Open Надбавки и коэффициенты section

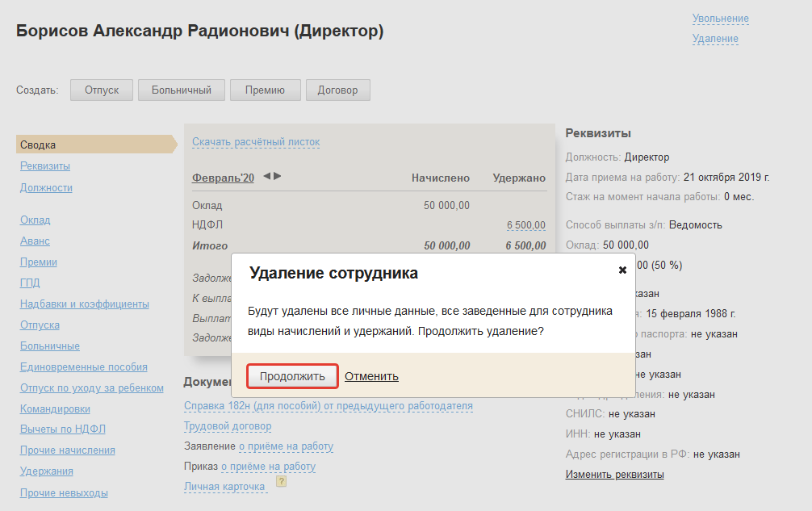pos(85,304)
